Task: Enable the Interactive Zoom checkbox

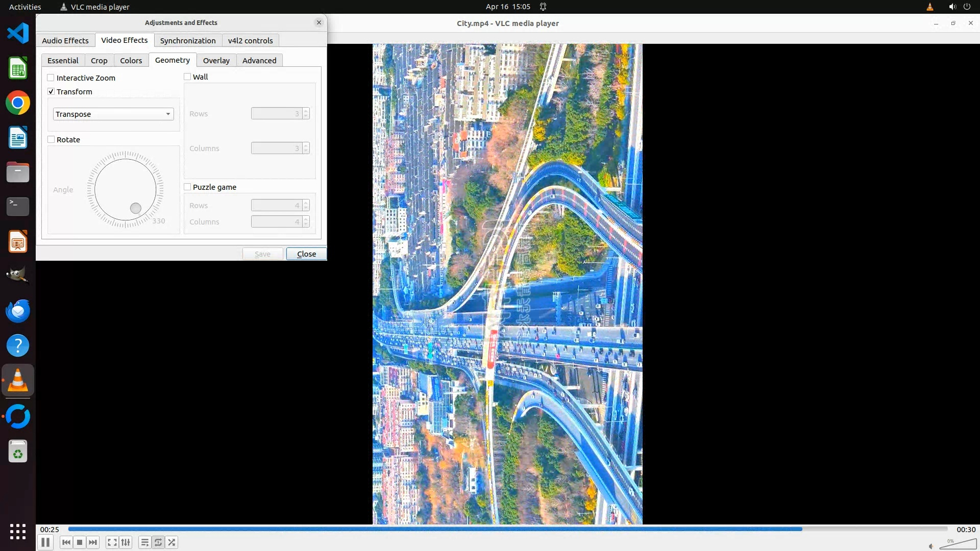Action: [51, 78]
